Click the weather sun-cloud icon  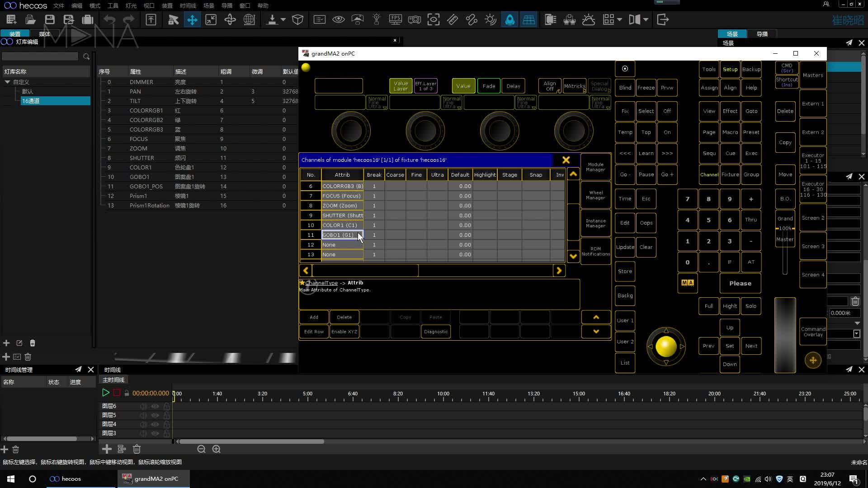[589, 19]
